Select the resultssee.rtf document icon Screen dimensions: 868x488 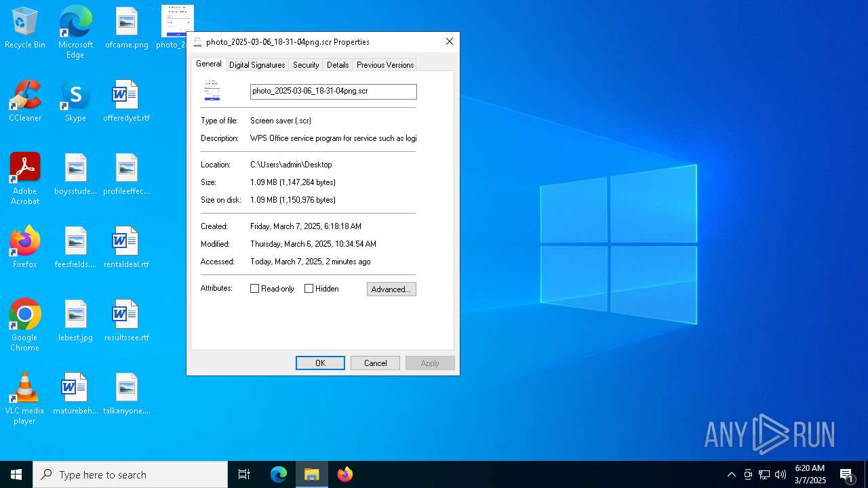(x=126, y=321)
